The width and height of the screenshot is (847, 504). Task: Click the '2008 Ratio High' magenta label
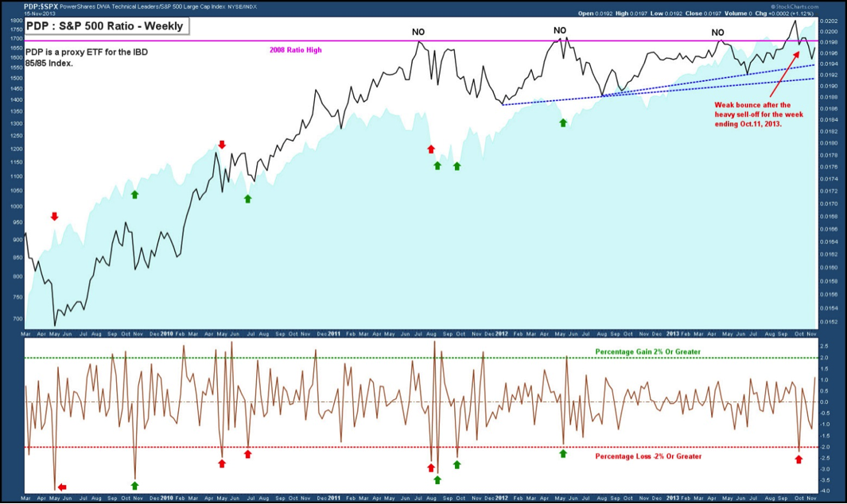click(x=296, y=50)
